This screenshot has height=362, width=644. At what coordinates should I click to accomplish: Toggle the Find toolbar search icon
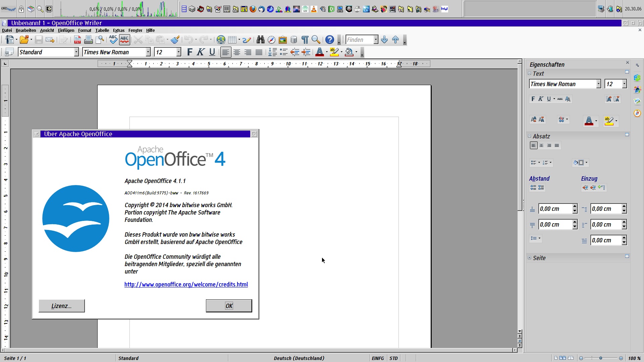(316, 40)
